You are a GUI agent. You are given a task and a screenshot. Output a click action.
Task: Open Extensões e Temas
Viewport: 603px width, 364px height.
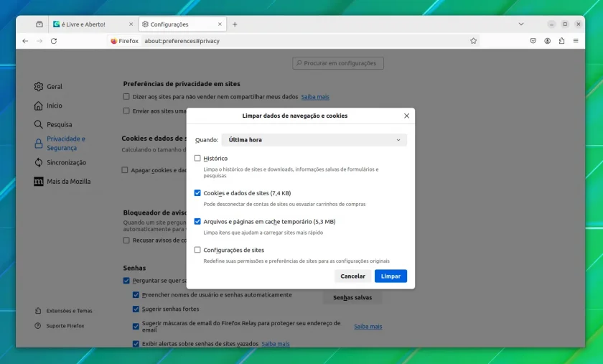pyautogui.click(x=63, y=311)
